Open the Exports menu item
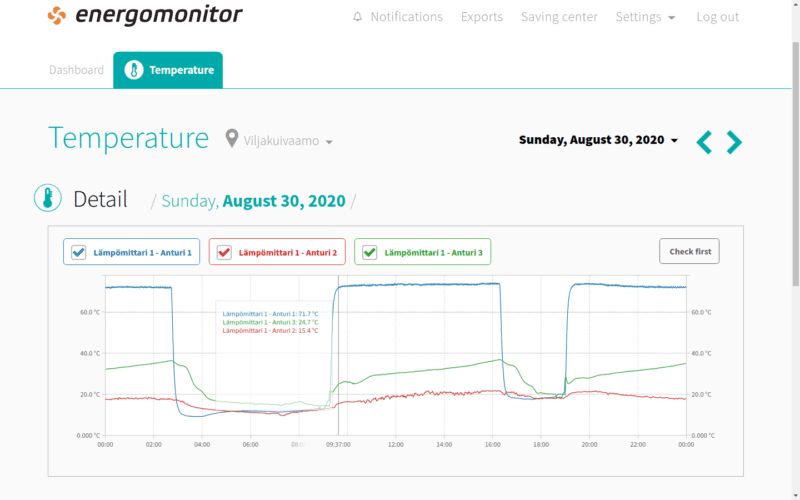This screenshot has width=800, height=500. 482,17
